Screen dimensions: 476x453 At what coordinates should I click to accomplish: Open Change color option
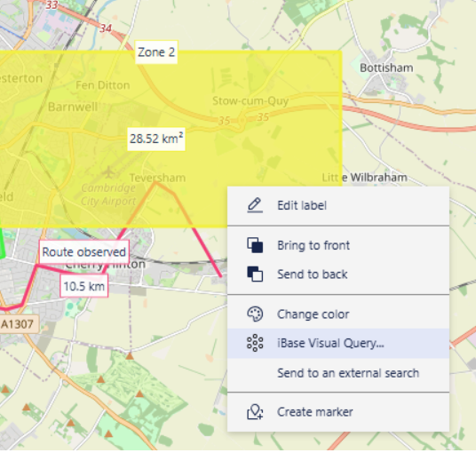point(338,314)
